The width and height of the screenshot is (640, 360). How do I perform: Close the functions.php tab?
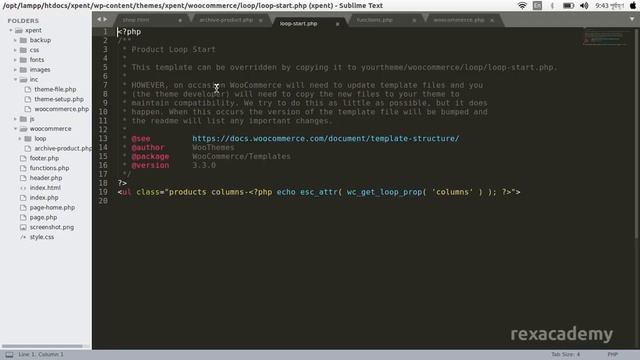414,20
